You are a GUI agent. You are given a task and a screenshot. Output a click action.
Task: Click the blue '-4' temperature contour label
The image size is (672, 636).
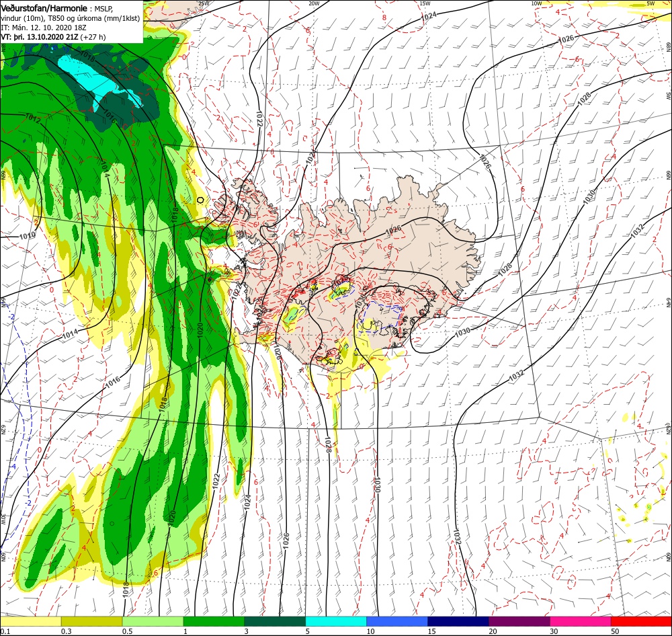pyautogui.click(x=13, y=466)
